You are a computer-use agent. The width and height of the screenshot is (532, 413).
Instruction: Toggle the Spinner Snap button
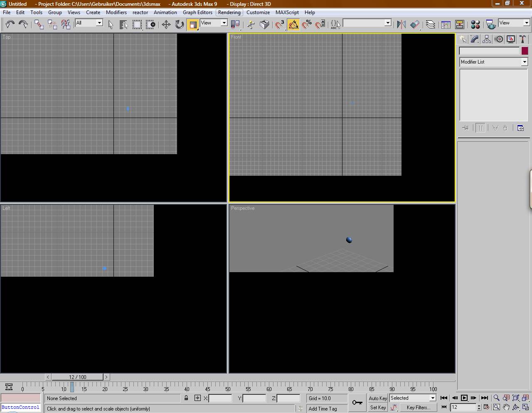320,25
